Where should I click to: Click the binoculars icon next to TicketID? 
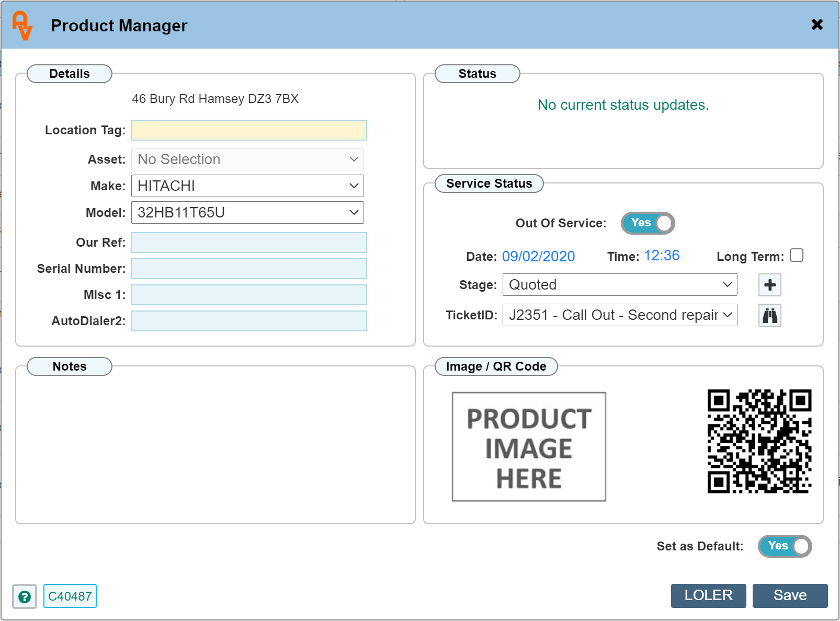770,315
